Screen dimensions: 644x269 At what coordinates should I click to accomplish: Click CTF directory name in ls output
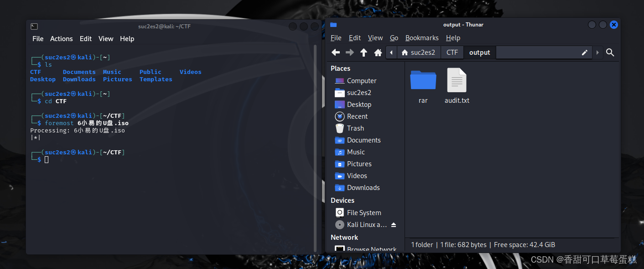(x=36, y=72)
